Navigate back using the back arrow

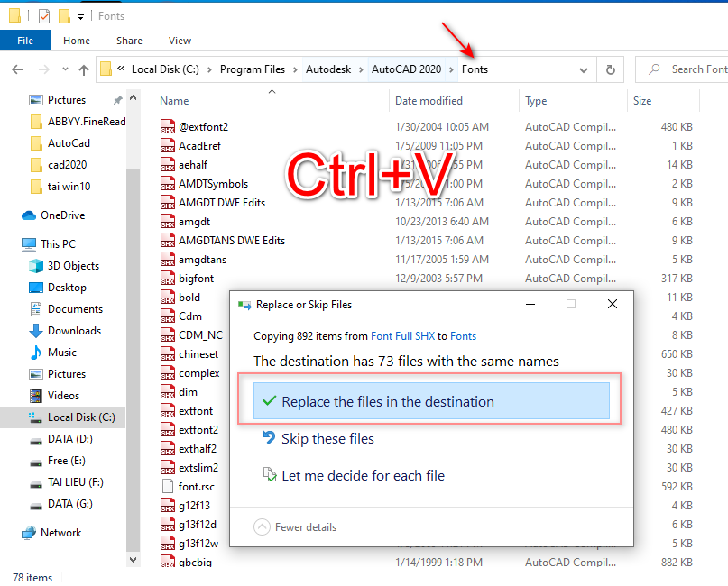coord(16,69)
